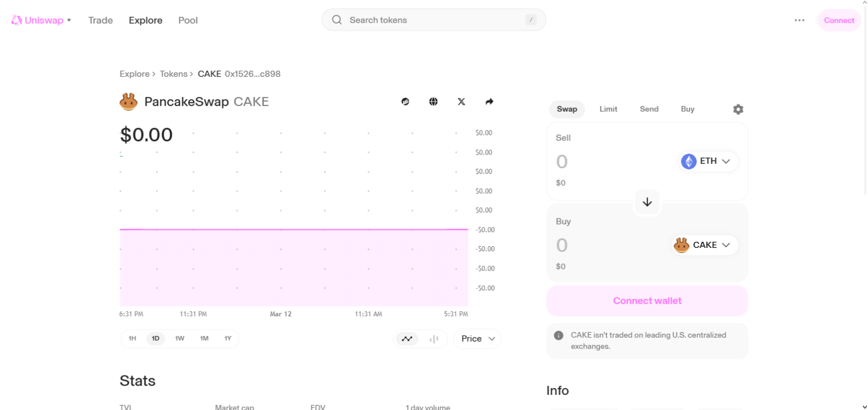Select the 1Y timeframe on the chart scale
The width and height of the screenshot is (868, 410).
coord(228,338)
